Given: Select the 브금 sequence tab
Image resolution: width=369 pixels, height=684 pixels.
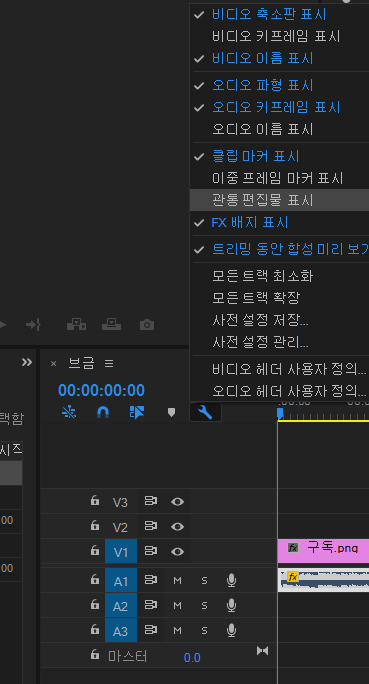Looking at the screenshot, I should point(81,363).
